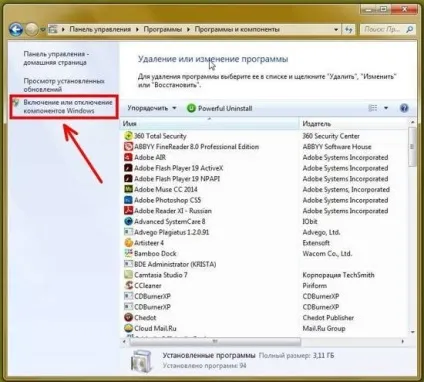Open Панель управления breadcrumb
This screenshot has width=424, height=382.
pyautogui.click(x=100, y=29)
